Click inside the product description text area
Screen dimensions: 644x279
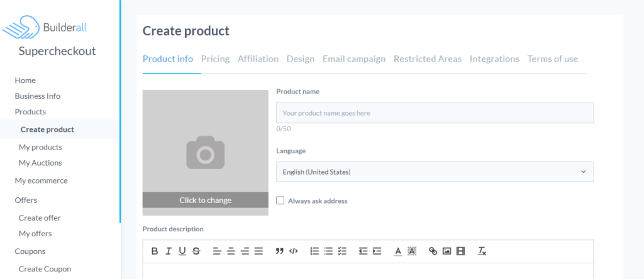pyautogui.click(x=368, y=271)
